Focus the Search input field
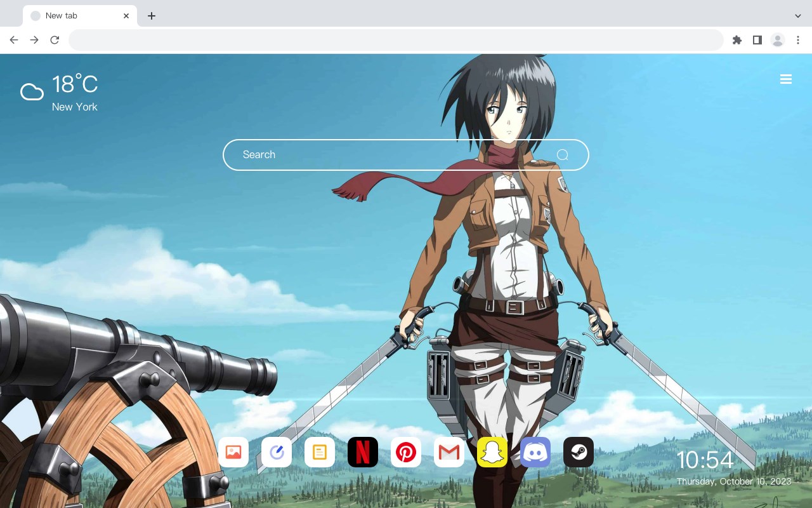This screenshot has width=812, height=508. click(406, 155)
